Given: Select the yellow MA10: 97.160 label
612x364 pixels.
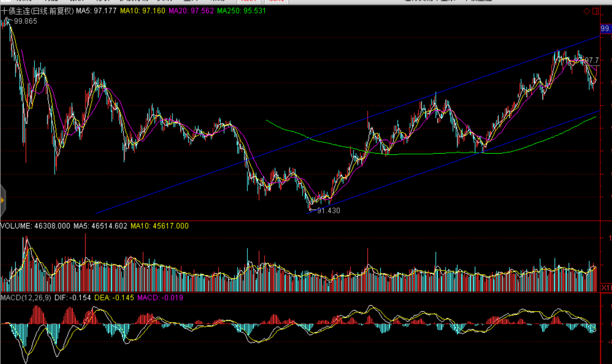Looking at the screenshot, I should [142, 11].
